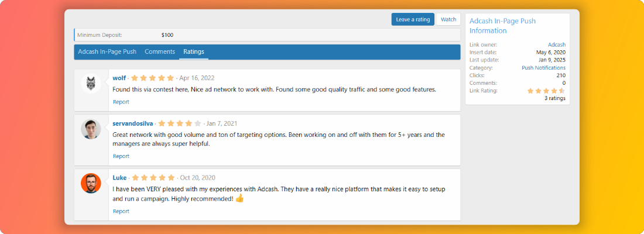Viewport: 644px width, 234px height.
Task: Open the Adcash In-Page Push tab
Action: (107, 51)
